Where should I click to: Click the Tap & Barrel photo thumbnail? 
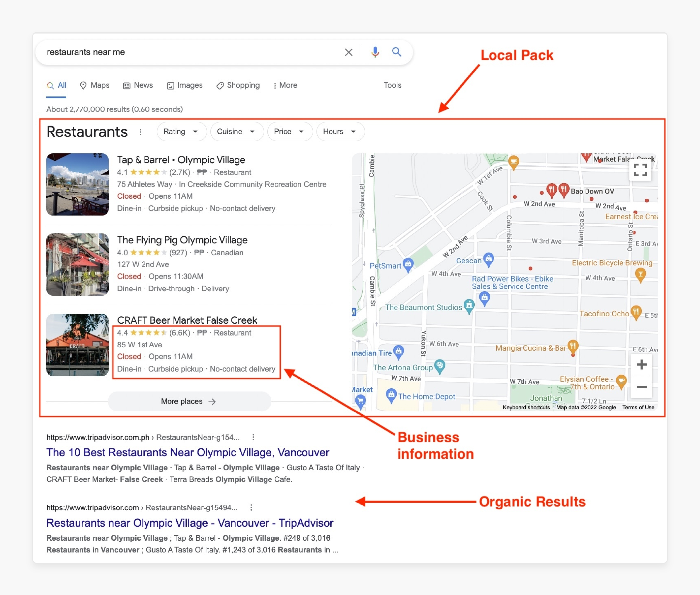pyautogui.click(x=78, y=184)
